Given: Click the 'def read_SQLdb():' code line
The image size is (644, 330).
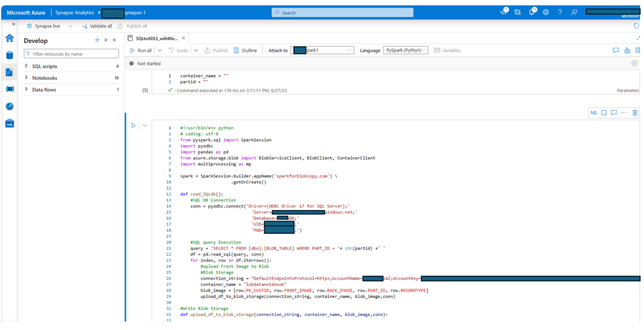Looking at the screenshot, I should point(202,194).
